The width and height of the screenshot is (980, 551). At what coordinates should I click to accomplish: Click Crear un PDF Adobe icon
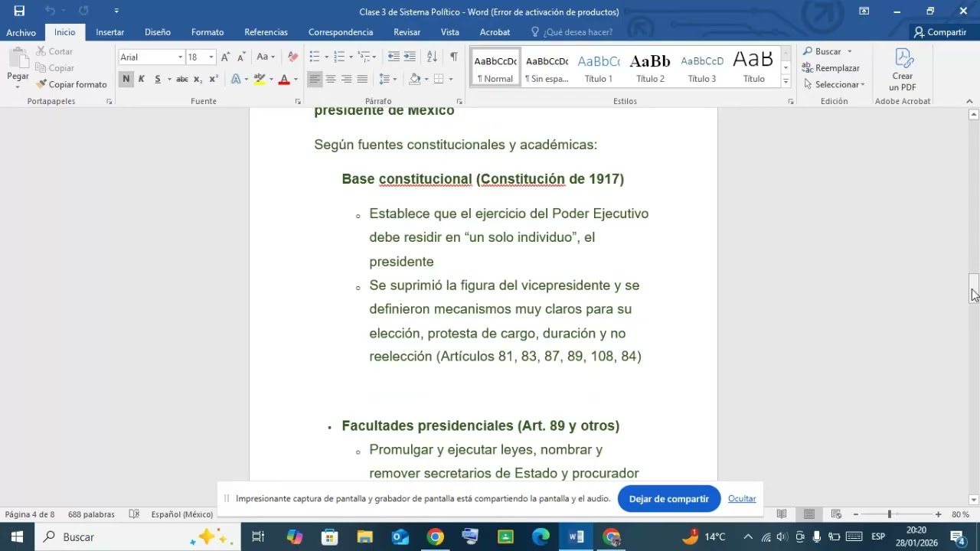tap(903, 70)
